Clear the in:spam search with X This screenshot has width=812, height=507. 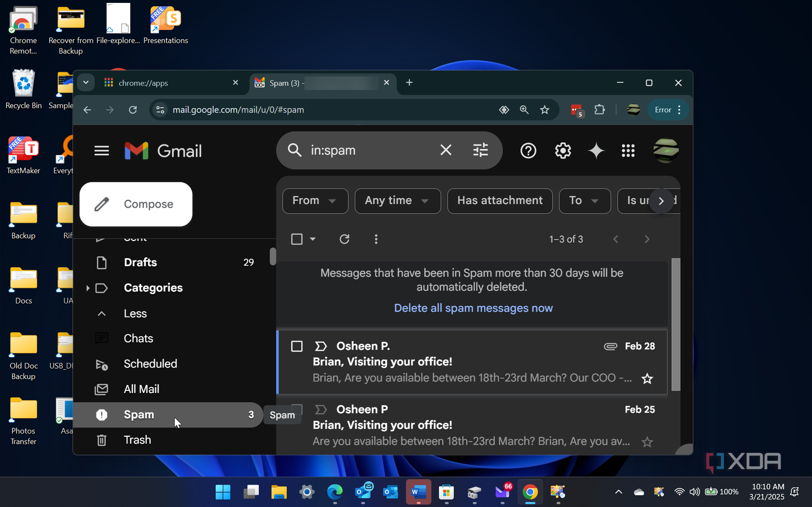(x=445, y=150)
